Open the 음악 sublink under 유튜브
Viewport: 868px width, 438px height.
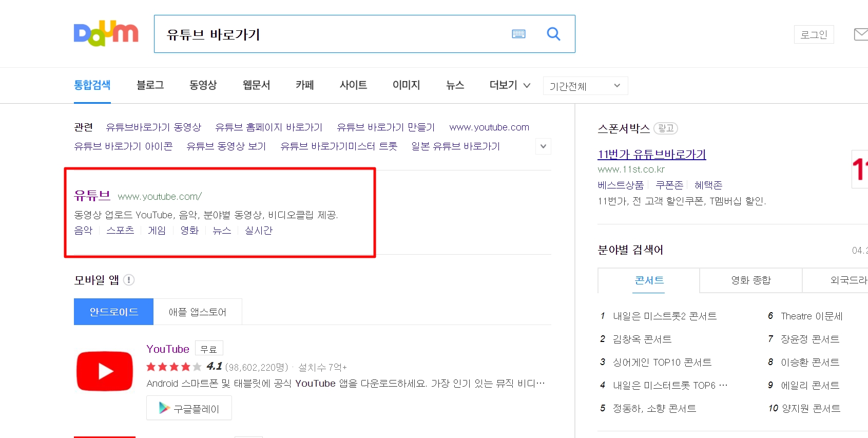point(83,231)
